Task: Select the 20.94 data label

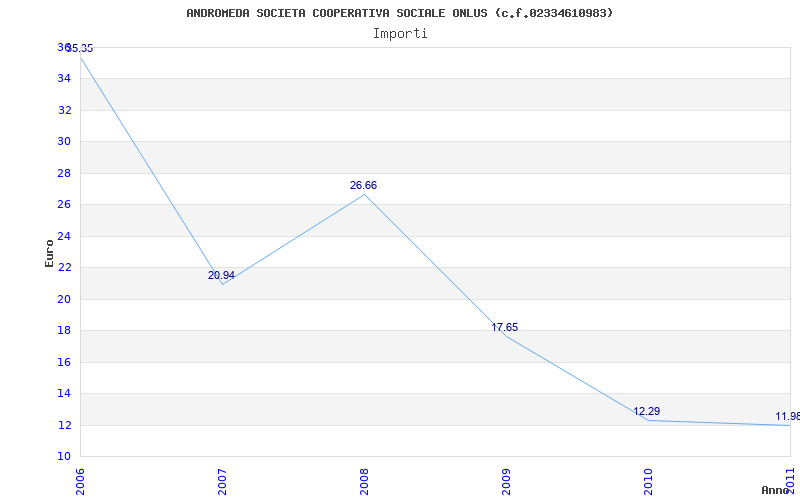Action: (x=221, y=275)
